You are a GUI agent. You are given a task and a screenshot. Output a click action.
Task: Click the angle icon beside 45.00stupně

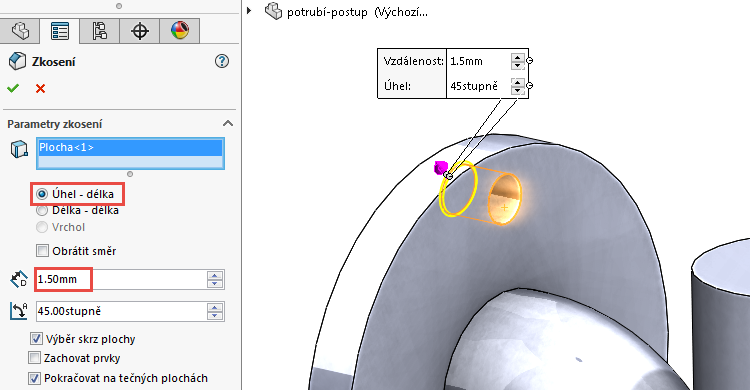coord(19,311)
